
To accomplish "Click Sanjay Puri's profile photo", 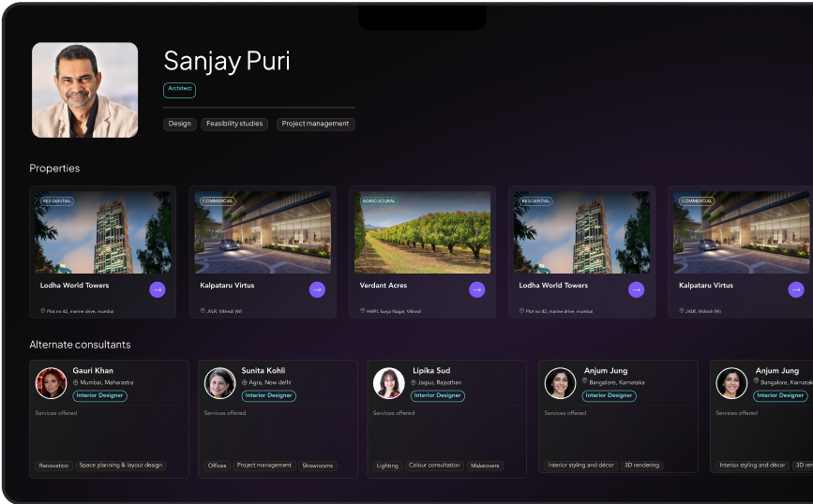I will 85,90.
